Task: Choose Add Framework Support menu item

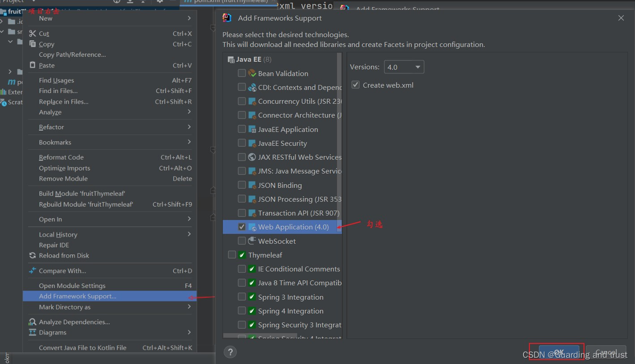Action: (x=110, y=296)
